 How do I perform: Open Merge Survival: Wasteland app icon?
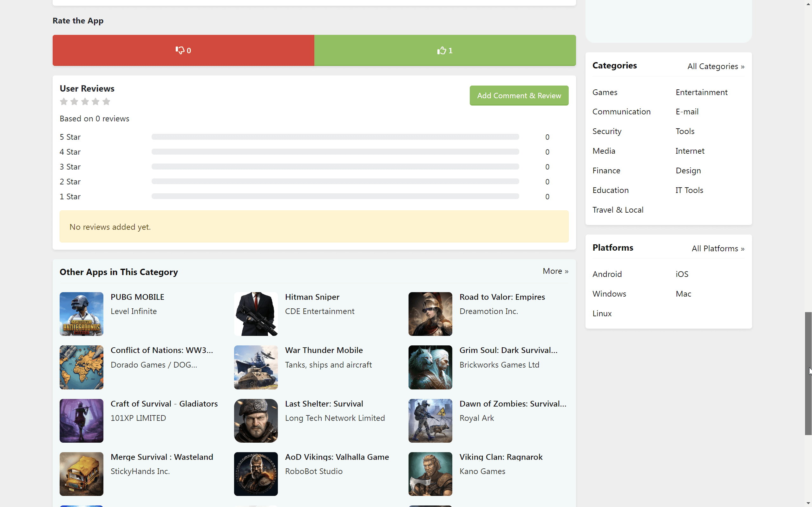(x=81, y=474)
